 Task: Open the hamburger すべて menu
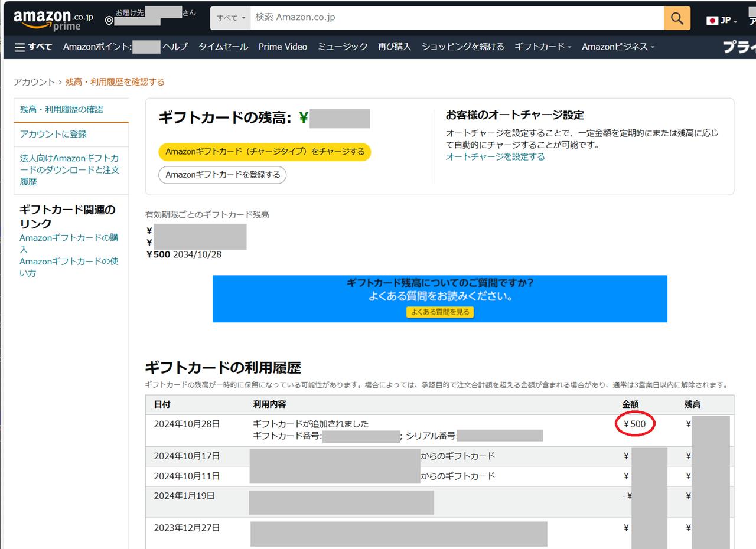tap(33, 47)
